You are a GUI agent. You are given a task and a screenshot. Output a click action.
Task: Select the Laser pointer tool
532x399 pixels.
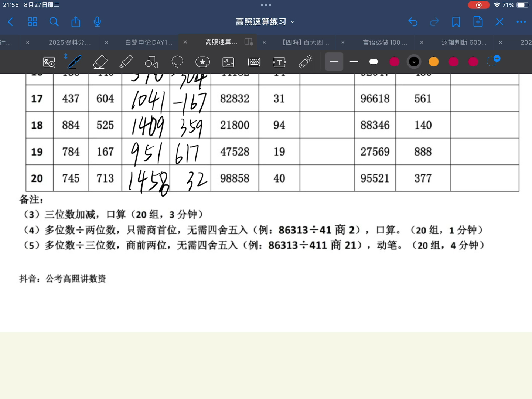(306, 62)
